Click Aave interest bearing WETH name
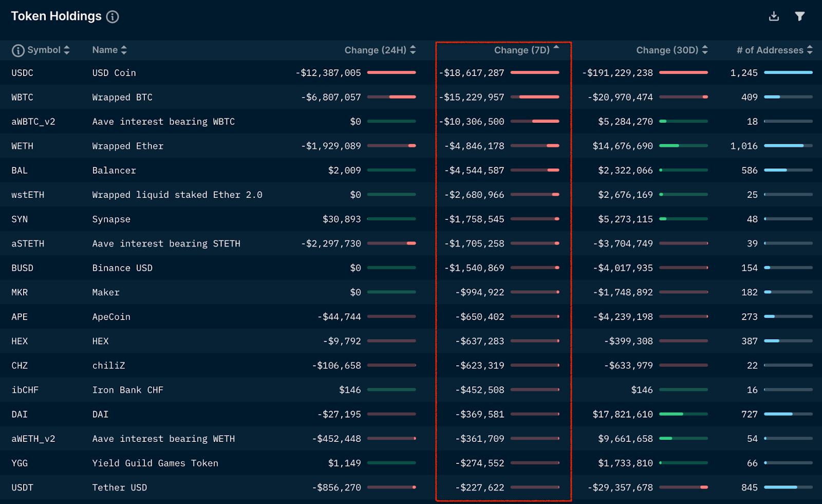This screenshot has height=504, width=822. pyautogui.click(x=163, y=439)
